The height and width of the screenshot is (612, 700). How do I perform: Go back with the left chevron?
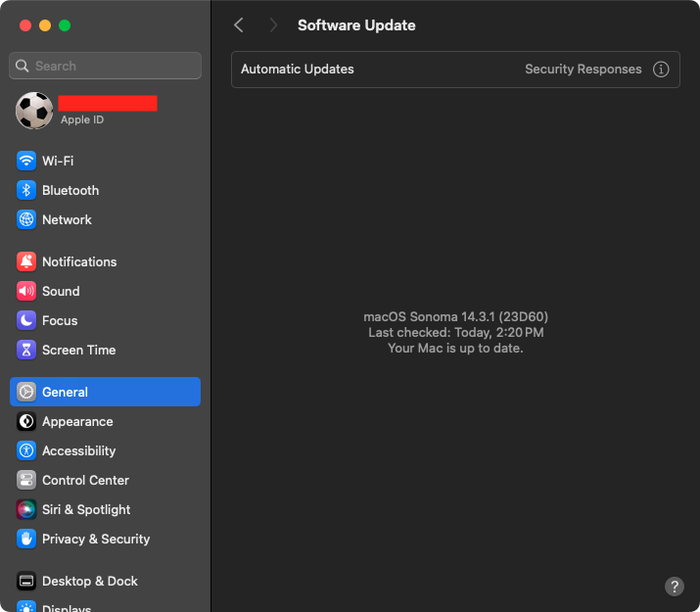point(239,25)
